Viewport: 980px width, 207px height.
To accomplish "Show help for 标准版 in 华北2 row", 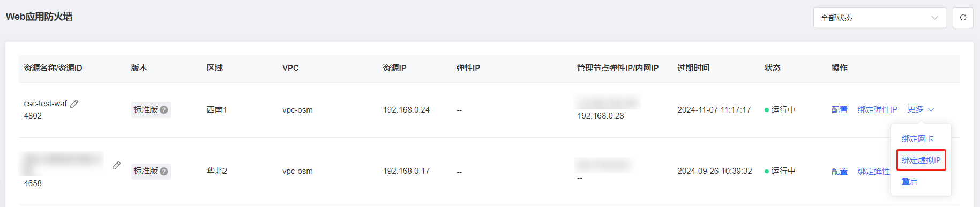I will [x=164, y=171].
